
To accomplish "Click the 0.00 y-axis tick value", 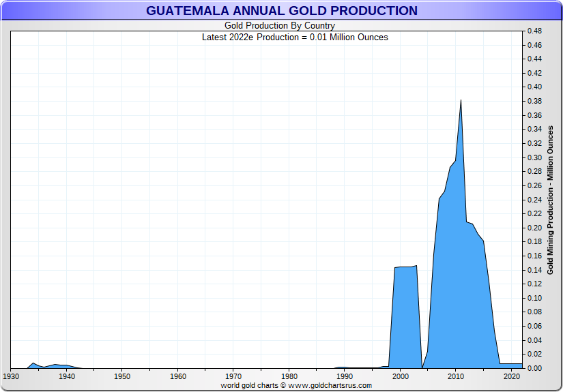I will click(534, 368).
